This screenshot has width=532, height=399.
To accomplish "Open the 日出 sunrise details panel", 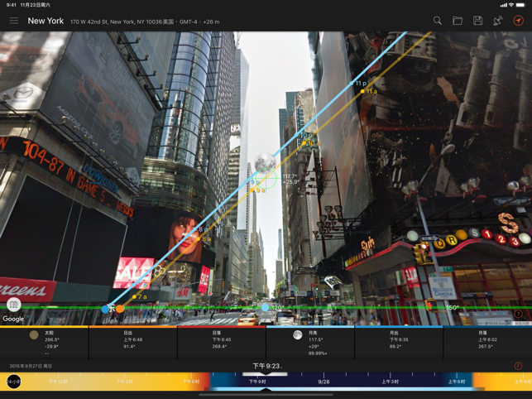I will pyautogui.click(x=133, y=343).
